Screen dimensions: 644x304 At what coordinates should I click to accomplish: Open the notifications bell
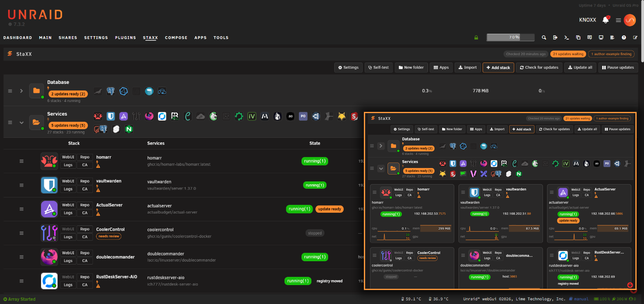coord(605,20)
